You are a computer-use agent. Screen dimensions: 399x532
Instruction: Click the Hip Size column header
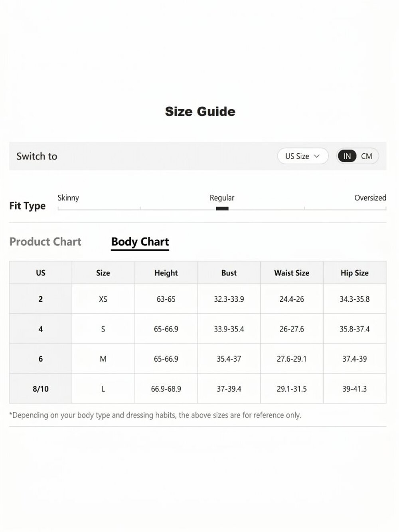355,273
